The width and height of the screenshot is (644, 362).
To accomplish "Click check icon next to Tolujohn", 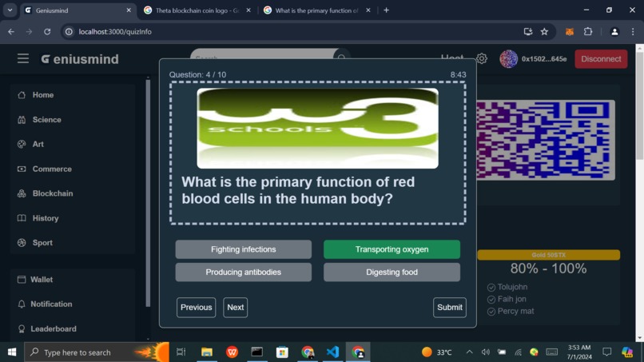I will [491, 287].
